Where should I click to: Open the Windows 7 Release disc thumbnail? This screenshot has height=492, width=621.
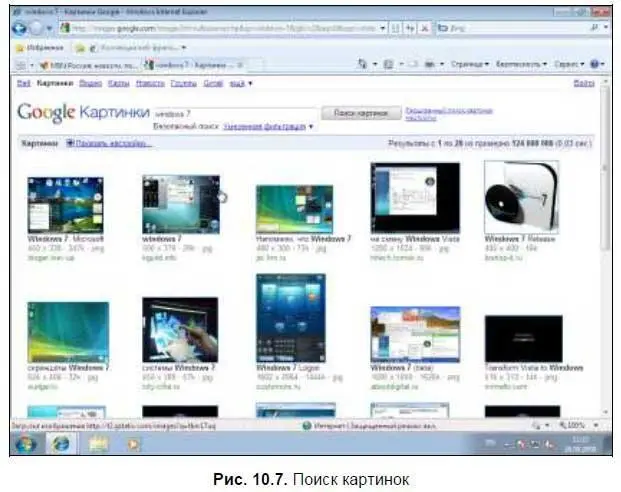[x=521, y=197]
